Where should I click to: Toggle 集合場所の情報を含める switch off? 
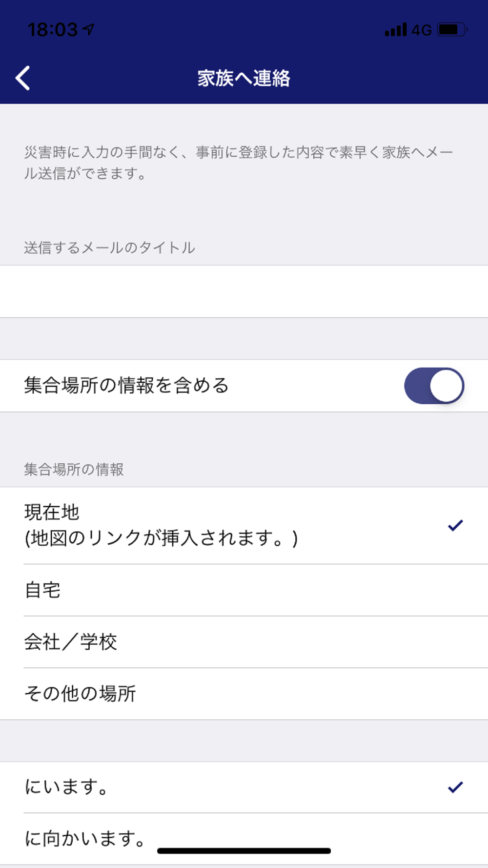(x=434, y=386)
